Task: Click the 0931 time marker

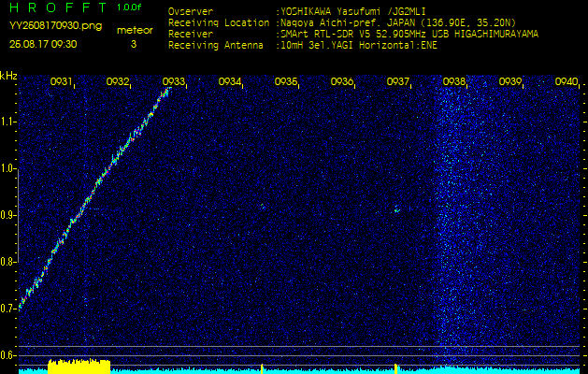Action: [x=61, y=81]
